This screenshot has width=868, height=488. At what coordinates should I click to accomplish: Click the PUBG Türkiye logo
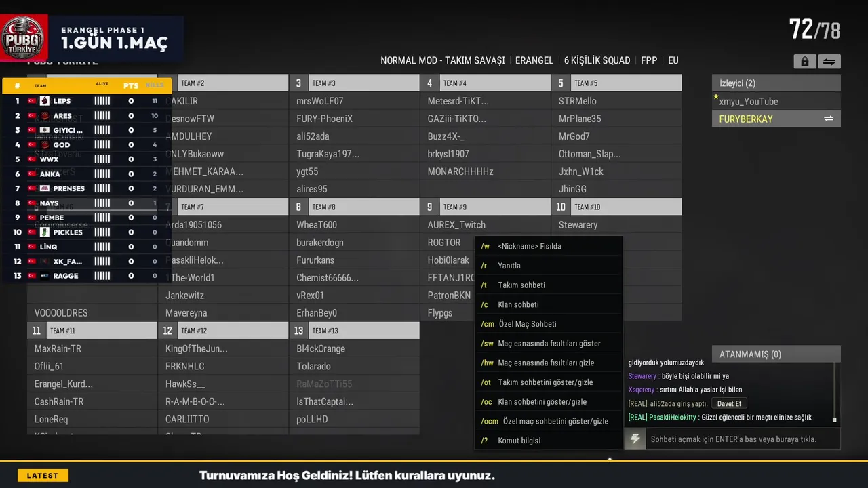tap(24, 38)
